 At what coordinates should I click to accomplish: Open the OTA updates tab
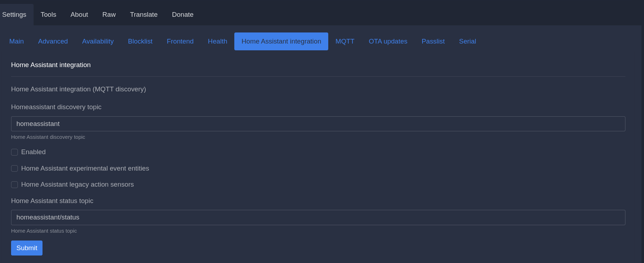388,41
